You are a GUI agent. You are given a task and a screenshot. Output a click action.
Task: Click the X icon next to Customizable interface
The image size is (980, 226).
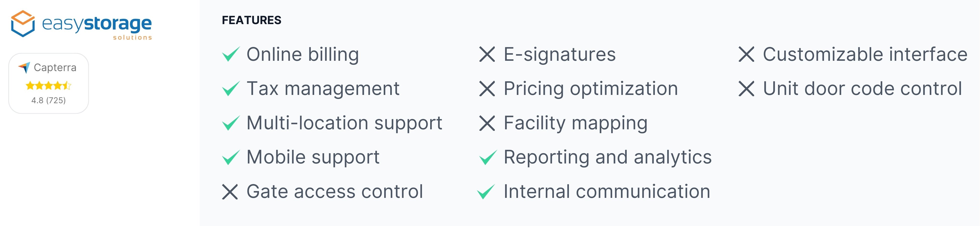pos(746,54)
